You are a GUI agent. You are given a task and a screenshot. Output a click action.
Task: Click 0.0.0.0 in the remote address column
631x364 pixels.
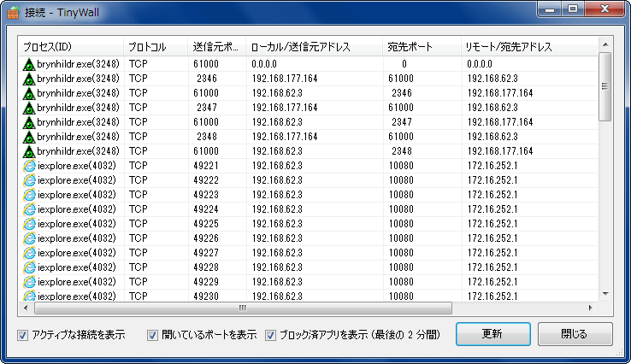click(x=480, y=64)
